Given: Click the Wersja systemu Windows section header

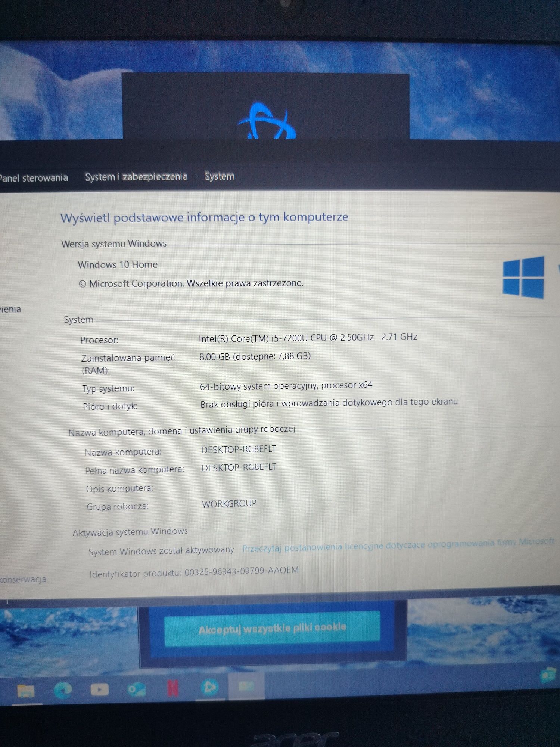Looking at the screenshot, I should pos(114,244).
